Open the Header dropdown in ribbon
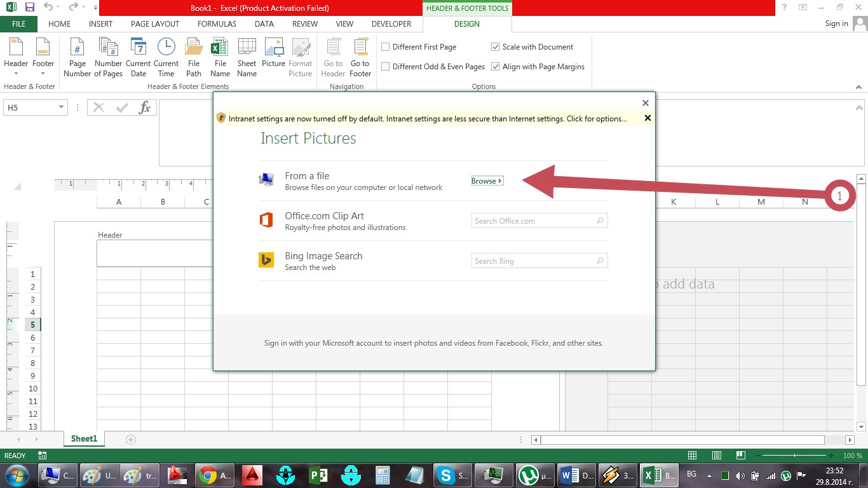The image size is (868, 488). click(x=16, y=57)
